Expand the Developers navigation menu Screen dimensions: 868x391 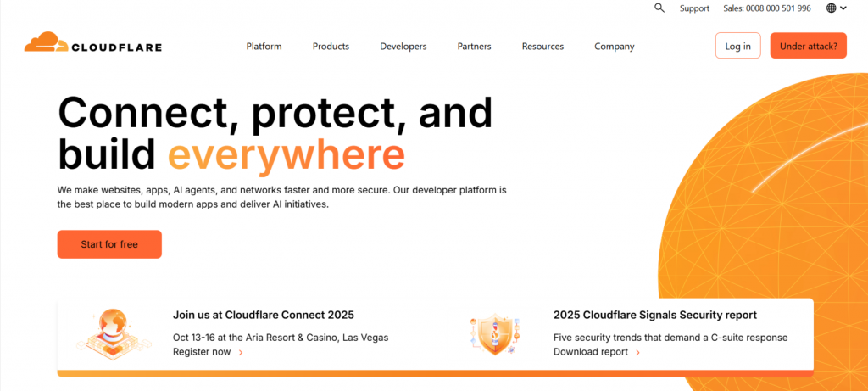403,47
